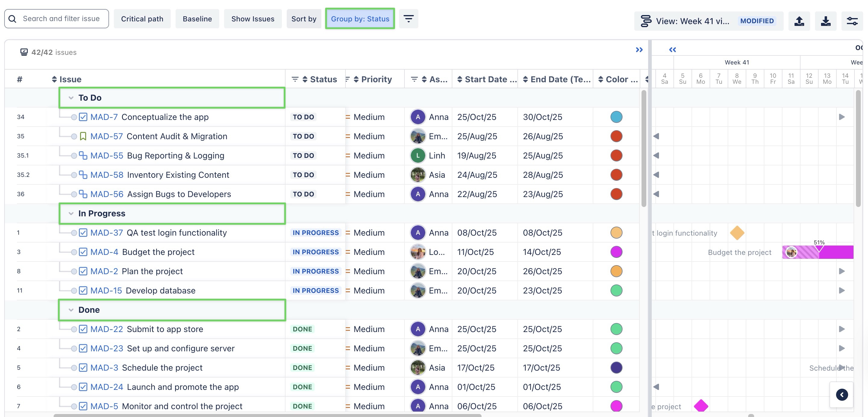Click the download export icon
This screenshot has height=417, width=868.
[x=825, y=21]
